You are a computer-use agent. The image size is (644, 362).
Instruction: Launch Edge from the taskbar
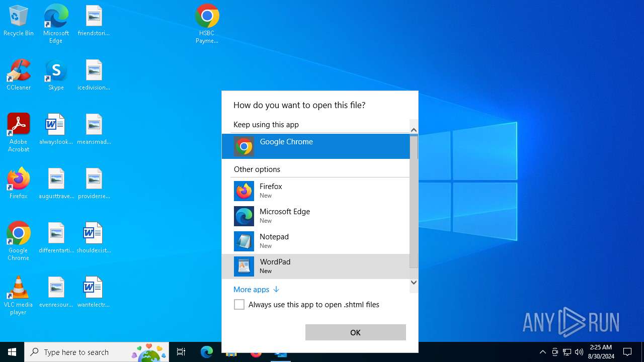pos(207,352)
